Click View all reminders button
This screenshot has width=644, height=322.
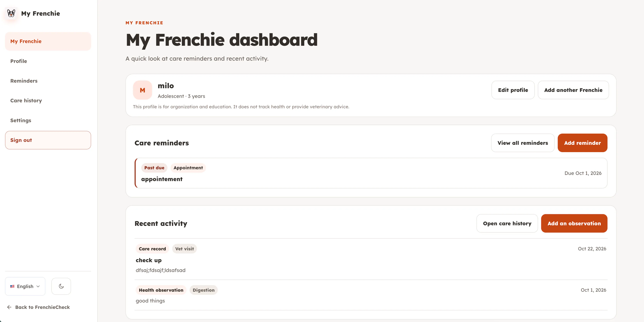[523, 143]
